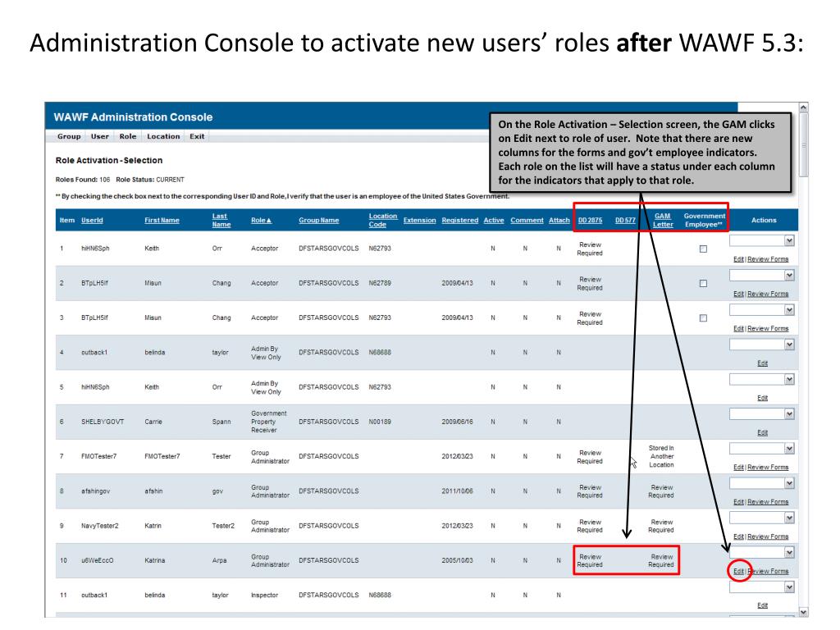Screen dimensions: 840x630
Task: Click scrollbar up arrow of the console
Action: (x=803, y=107)
